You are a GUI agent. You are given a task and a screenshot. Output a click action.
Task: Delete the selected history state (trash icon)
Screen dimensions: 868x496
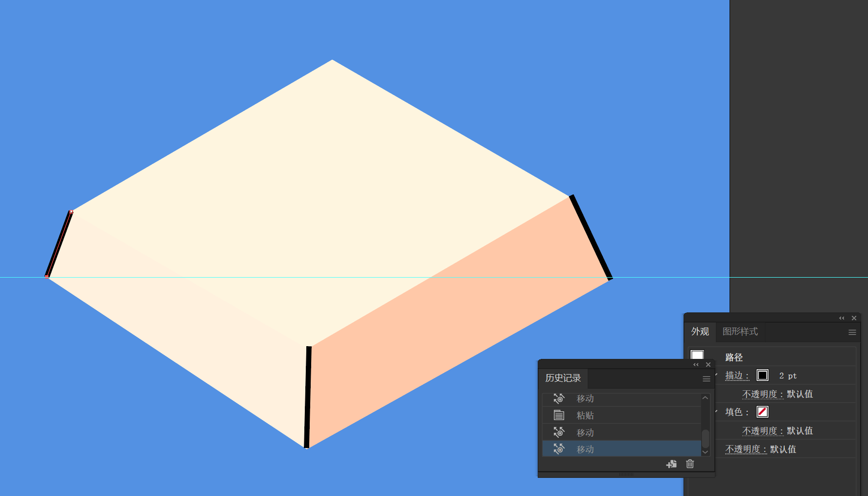690,464
